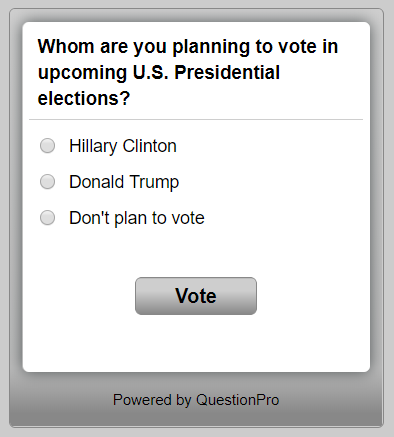
Task: Click the word Clinton in first option
Action: point(149,146)
